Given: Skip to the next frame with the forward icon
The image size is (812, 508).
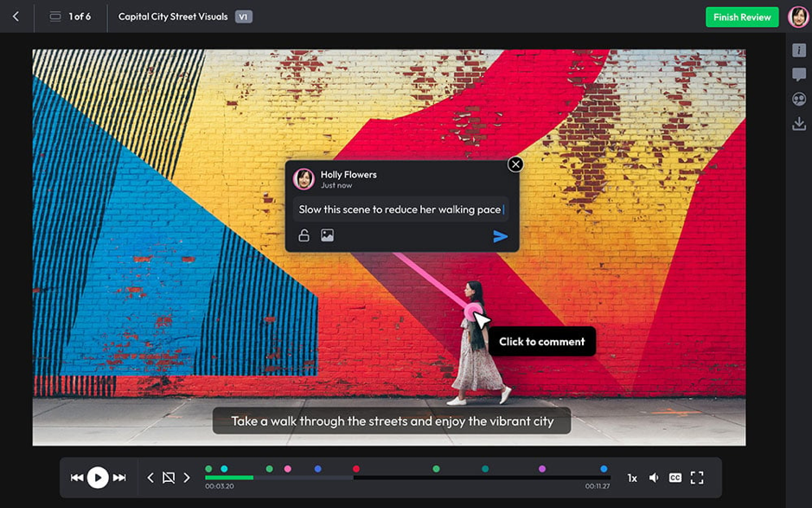Looking at the screenshot, I should pos(118,477).
